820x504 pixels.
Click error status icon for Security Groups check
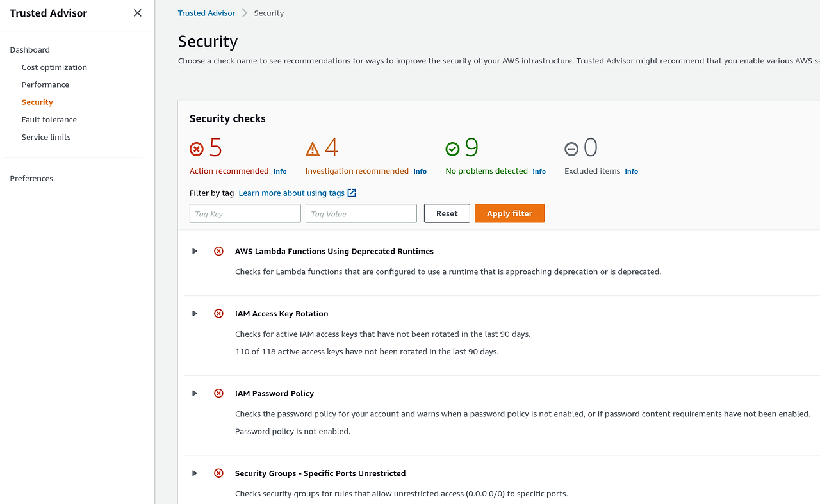(x=218, y=473)
